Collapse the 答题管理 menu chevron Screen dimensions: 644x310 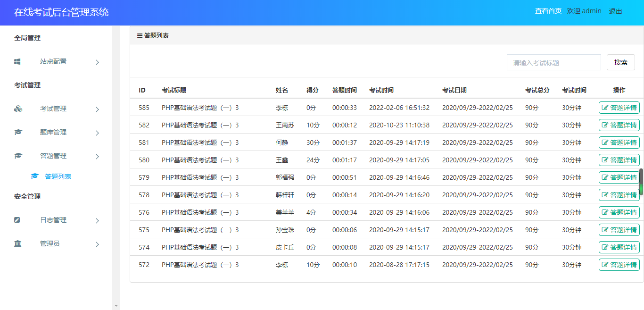click(98, 156)
